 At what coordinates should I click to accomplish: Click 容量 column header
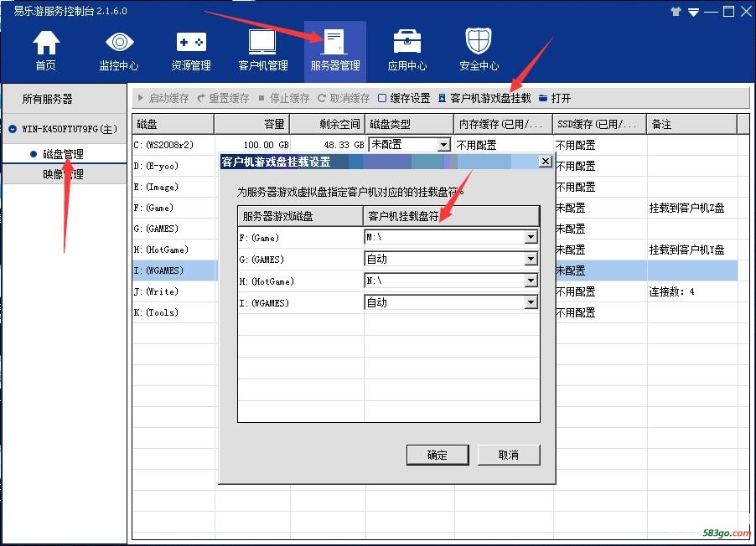coord(251,124)
